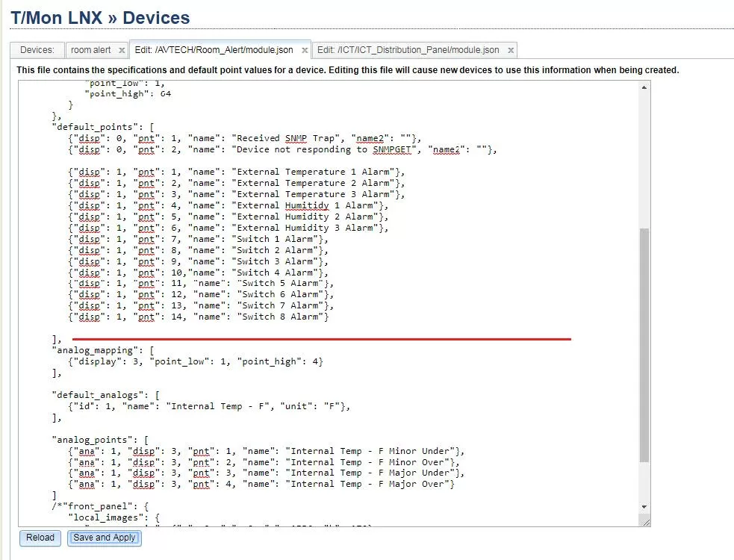This screenshot has height=560, width=734.
Task: Switch to the Devices tab
Action: point(37,50)
